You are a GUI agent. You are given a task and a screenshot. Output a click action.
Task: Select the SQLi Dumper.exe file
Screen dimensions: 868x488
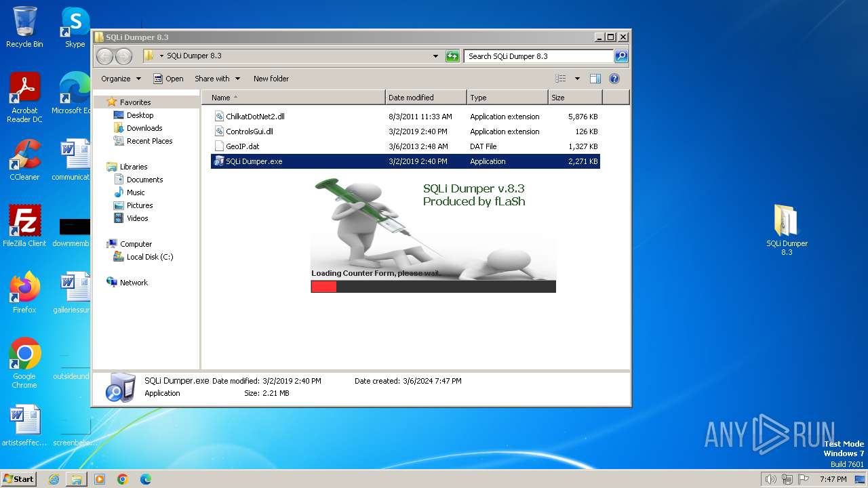tap(406, 161)
